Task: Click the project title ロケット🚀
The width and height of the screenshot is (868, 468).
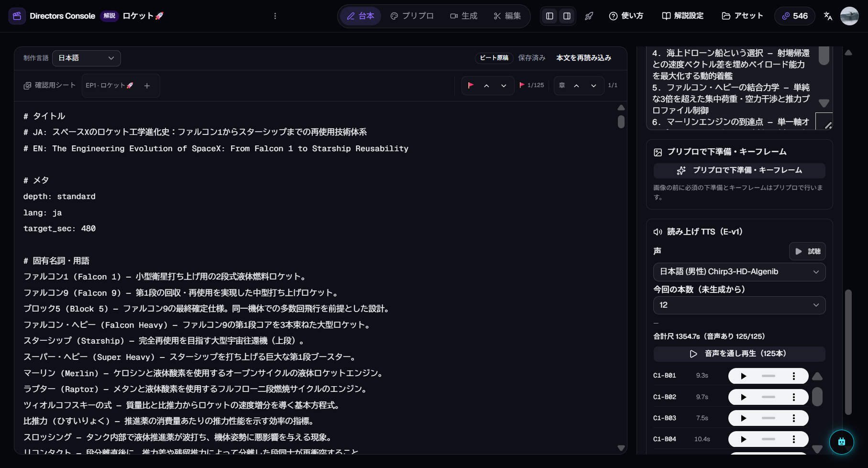Action: tap(143, 16)
